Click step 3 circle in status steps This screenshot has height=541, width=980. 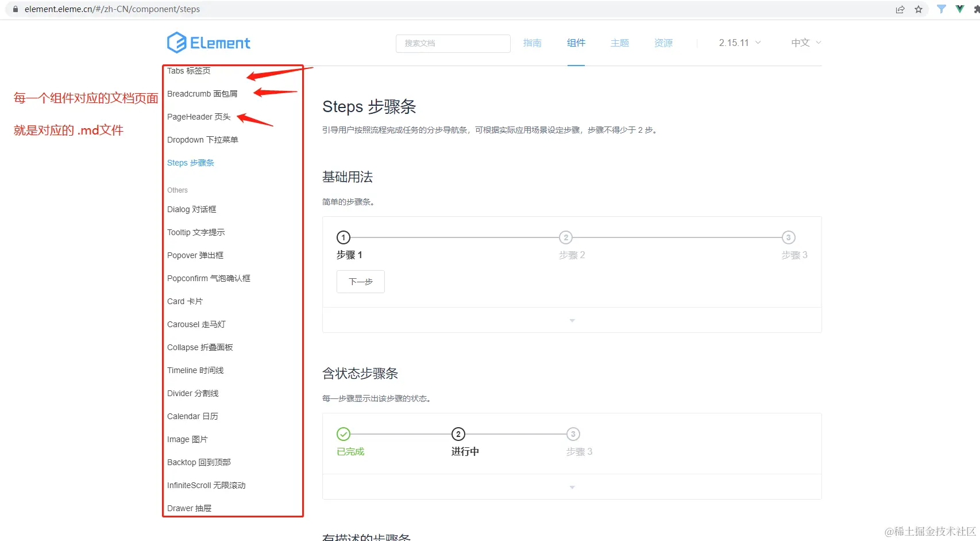tap(573, 434)
